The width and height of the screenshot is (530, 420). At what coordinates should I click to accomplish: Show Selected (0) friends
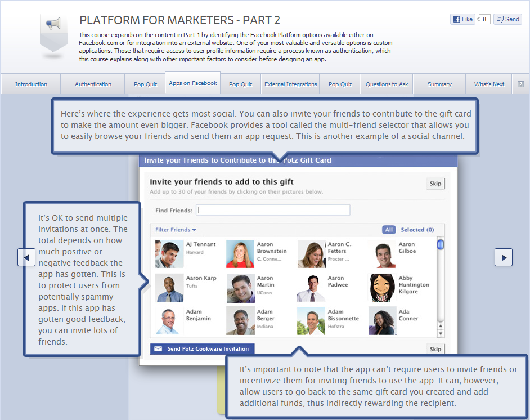(x=417, y=230)
